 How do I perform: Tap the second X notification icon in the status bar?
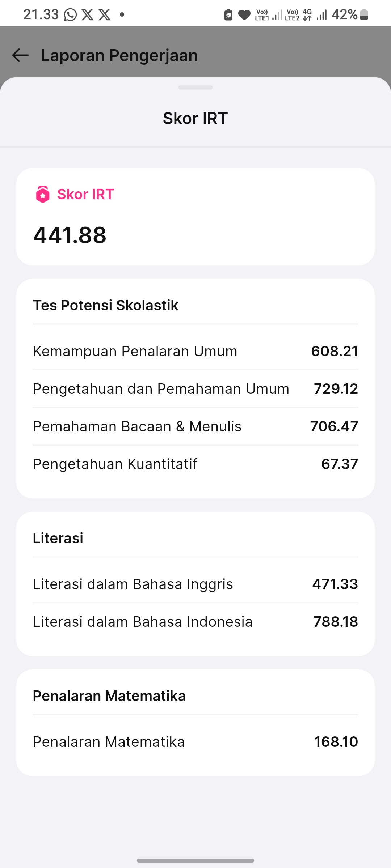point(104,15)
